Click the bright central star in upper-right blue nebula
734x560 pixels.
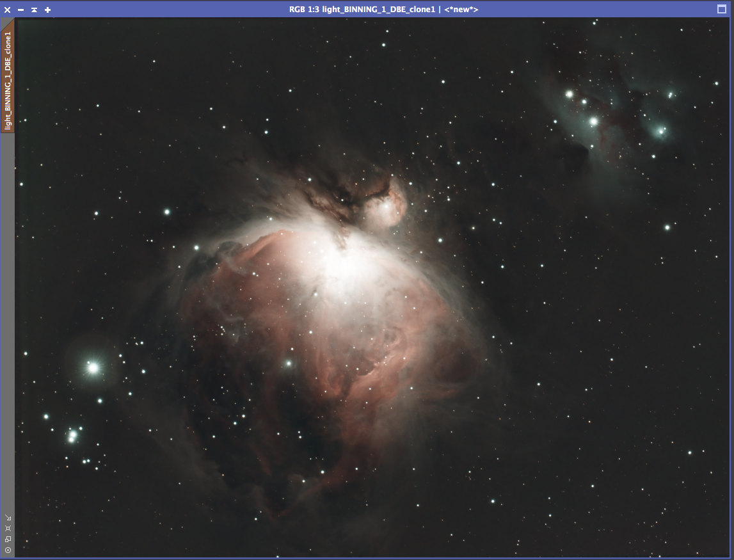coord(593,121)
